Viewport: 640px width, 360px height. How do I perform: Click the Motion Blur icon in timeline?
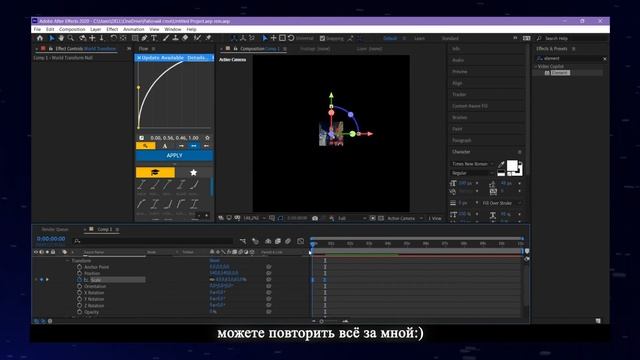[x=288, y=241]
